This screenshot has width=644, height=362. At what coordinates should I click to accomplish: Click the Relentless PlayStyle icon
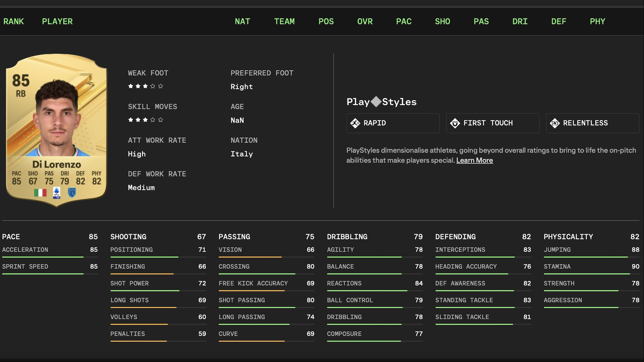pos(555,123)
